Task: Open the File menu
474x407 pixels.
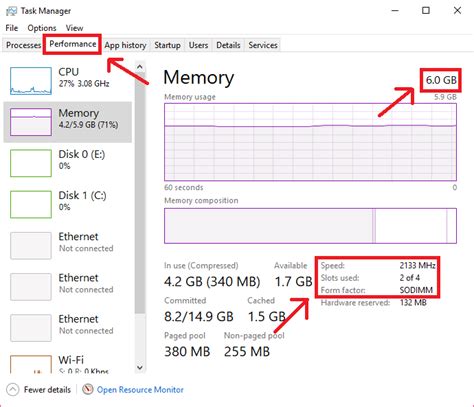Action: click(12, 28)
